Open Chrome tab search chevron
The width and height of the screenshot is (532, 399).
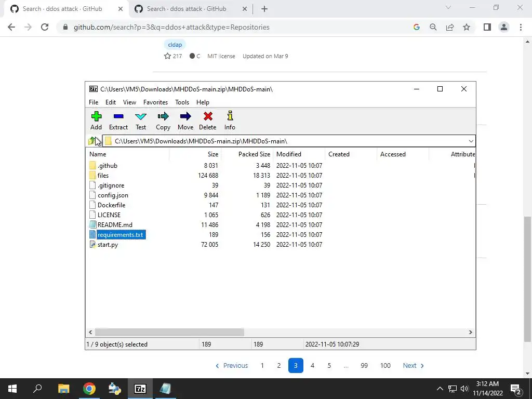pos(448,7)
